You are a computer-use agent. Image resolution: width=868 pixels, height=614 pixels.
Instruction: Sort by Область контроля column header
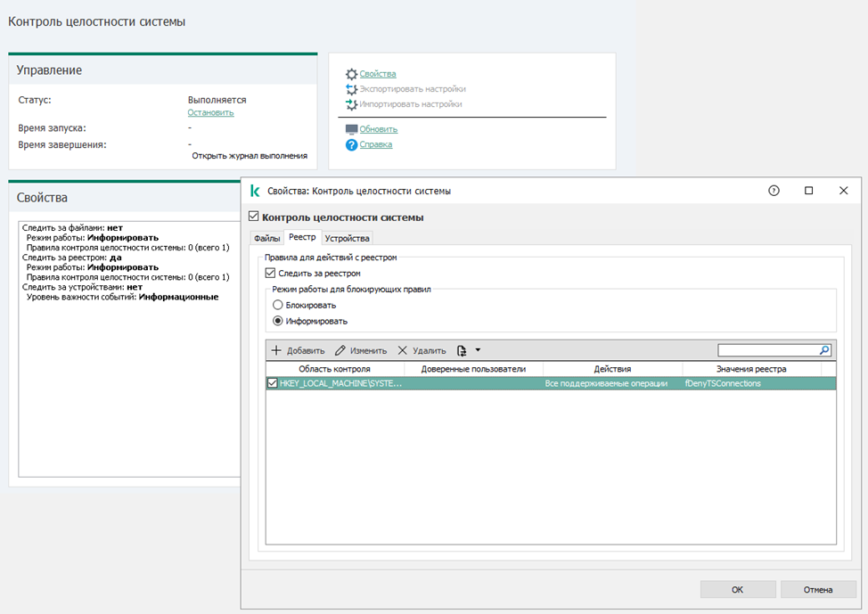click(334, 368)
